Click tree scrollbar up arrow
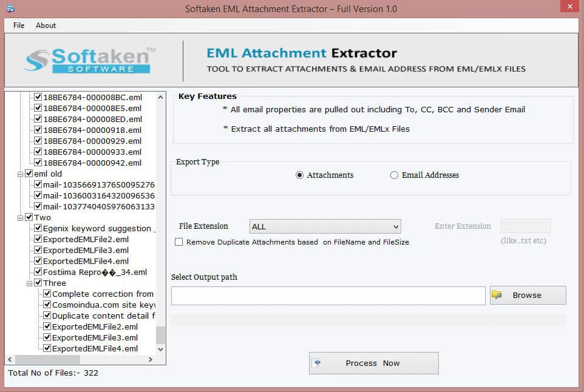This screenshot has width=584, height=392. click(160, 97)
